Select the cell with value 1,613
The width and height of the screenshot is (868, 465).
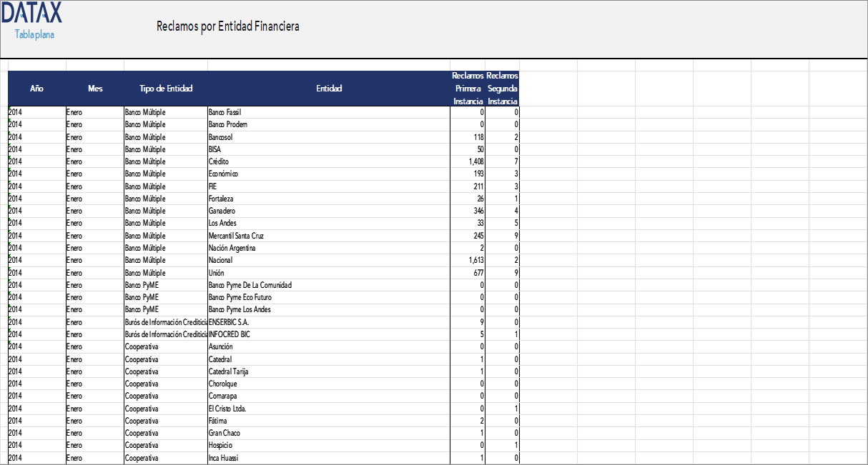(468, 261)
